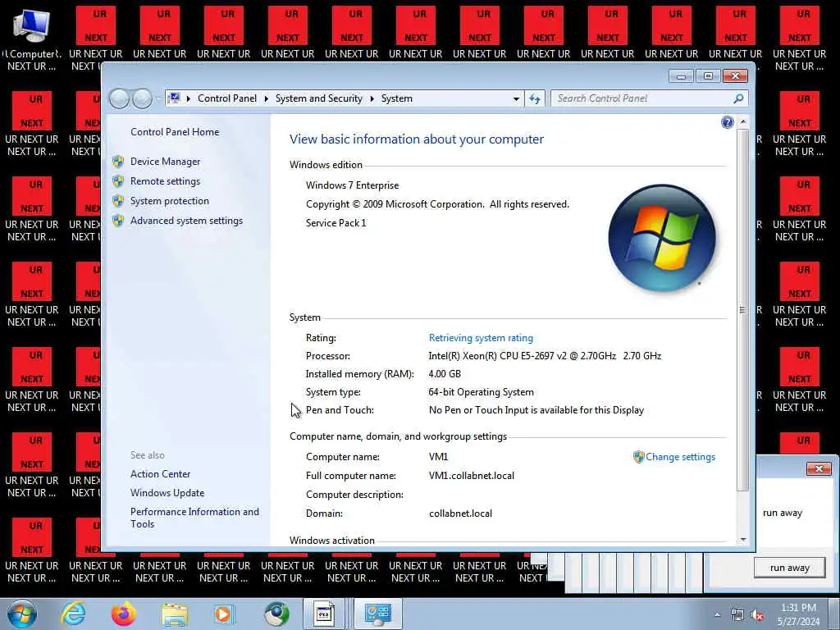Image resolution: width=840 pixels, height=630 pixels.
Task: Show hidden system tray icons
Action: pyautogui.click(x=717, y=615)
